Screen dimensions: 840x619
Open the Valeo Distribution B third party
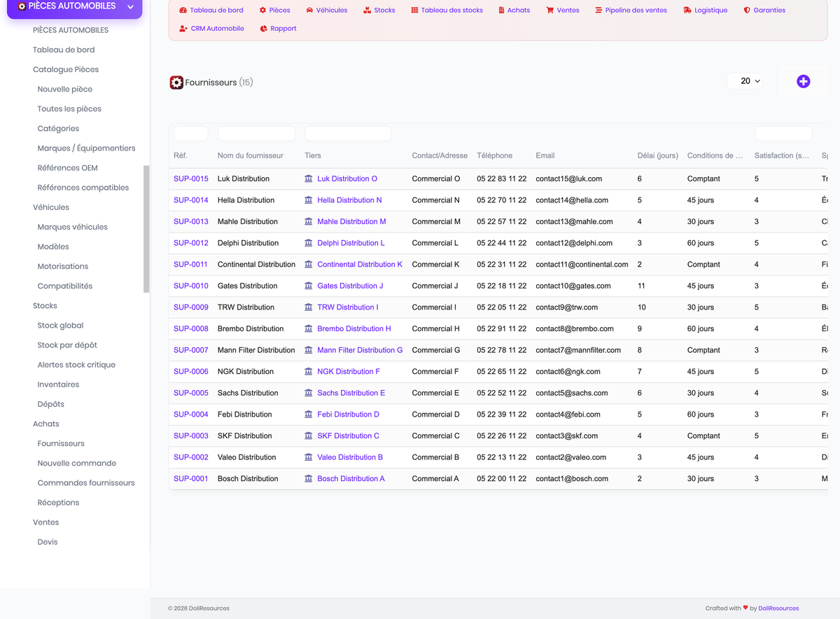tap(350, 457)
